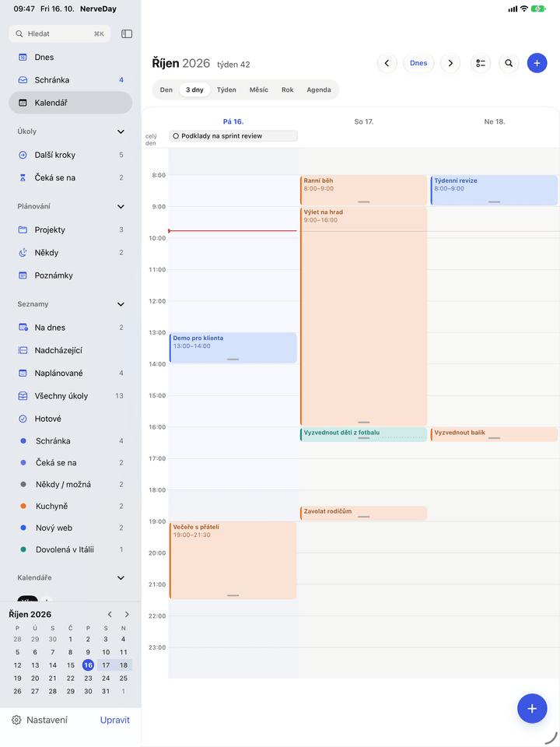This screenshot has width=560, height=747.
Task: Open the task list view options icon
Action: [481, 63]
